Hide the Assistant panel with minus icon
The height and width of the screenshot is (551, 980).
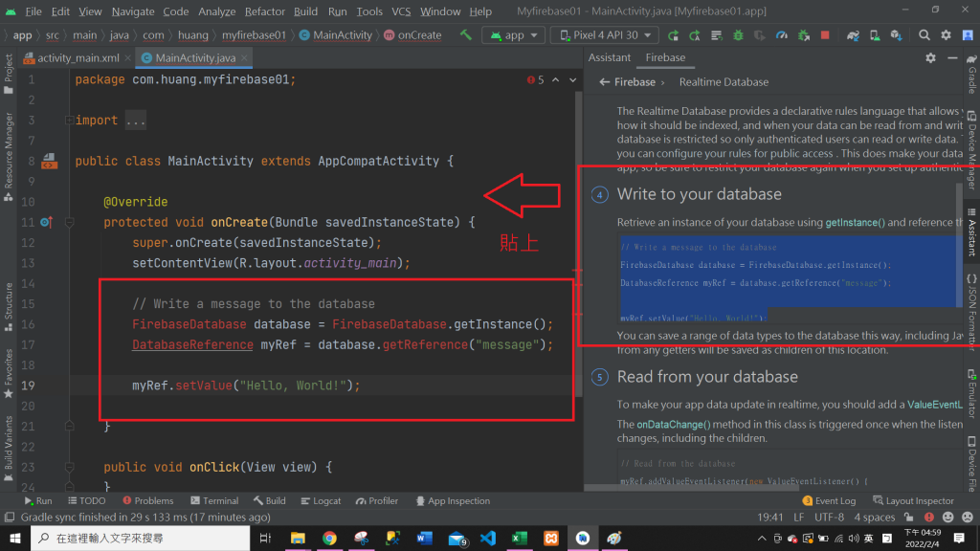952,57
